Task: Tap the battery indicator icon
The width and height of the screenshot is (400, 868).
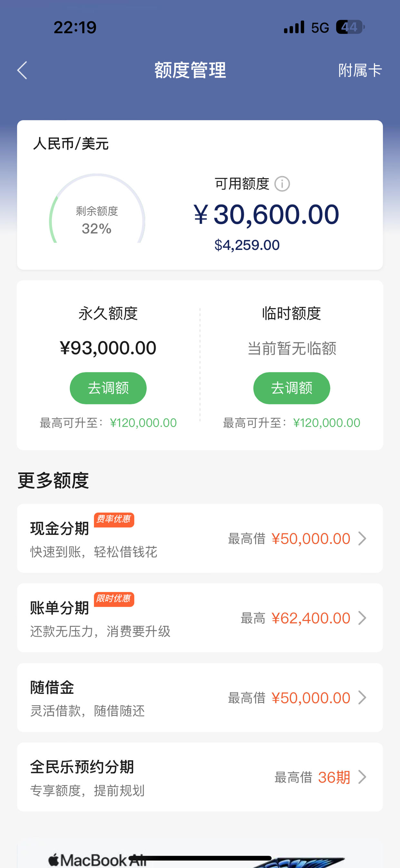Action: pyautogui.click(x=350, y=27)
